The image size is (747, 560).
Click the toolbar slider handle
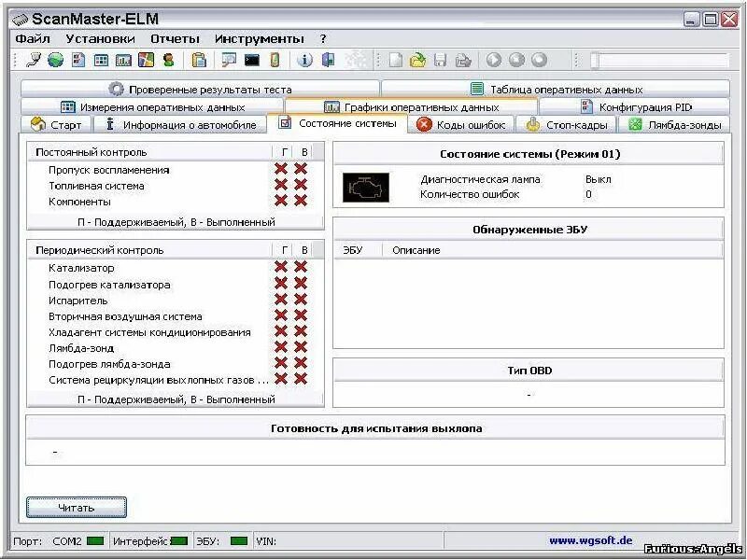(x=595, y=61)
